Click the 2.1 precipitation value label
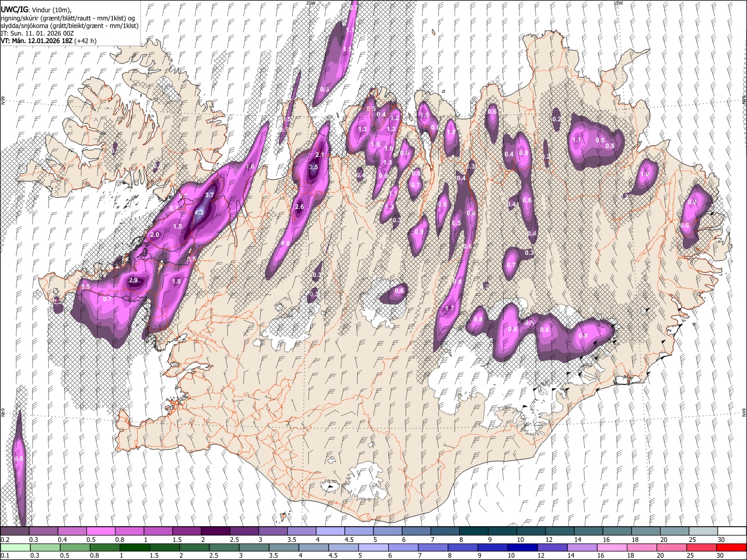The height and width of the screenshot is (560, 747). [x=319, y=155]
